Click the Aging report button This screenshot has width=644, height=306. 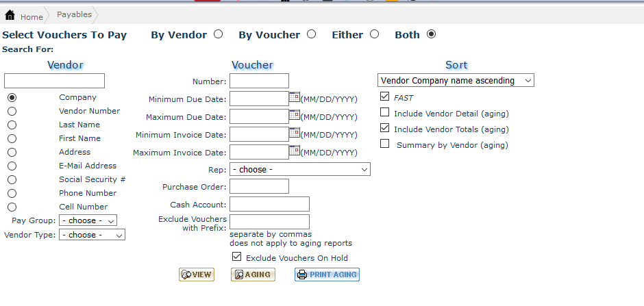253,275
